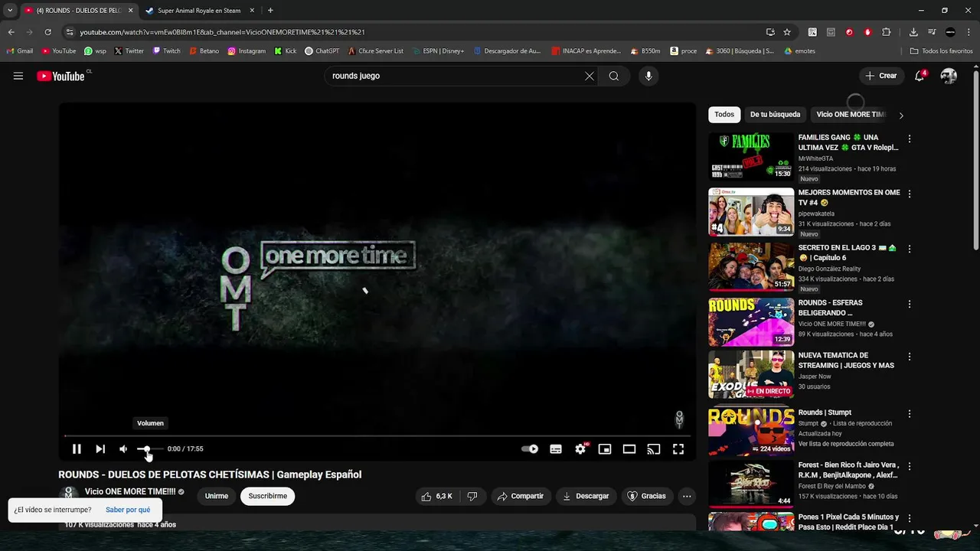This screenshot has height=551, width=980.
Task: Select the 'Vicio ONE MORE TIME' chip
Action: tap(850, 115)
